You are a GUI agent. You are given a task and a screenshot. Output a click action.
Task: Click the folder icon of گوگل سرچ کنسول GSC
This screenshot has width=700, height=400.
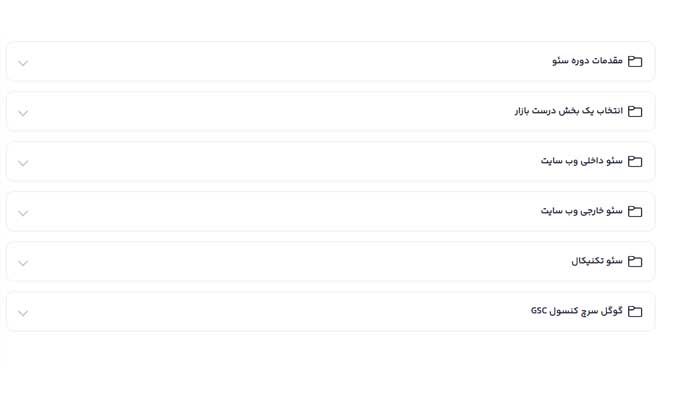tap(635, 311)
